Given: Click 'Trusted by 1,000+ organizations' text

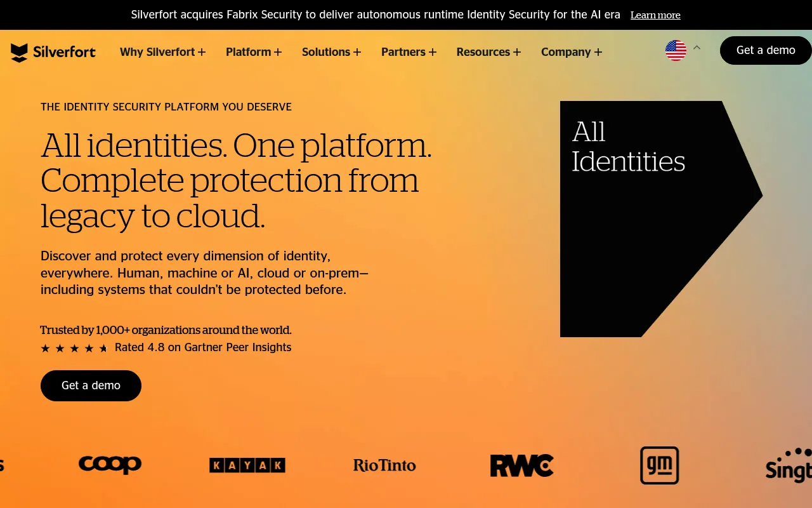Looking at the screenshot, I should [166, 330].
